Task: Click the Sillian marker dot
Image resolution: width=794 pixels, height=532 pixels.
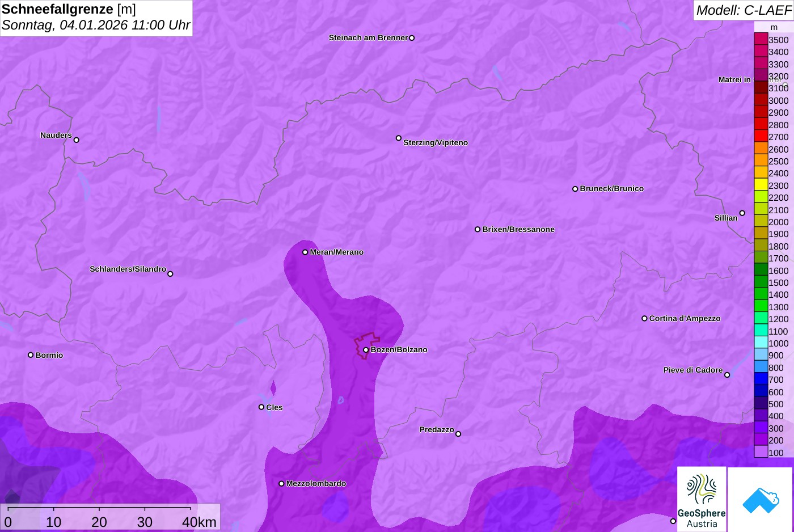Action: [x=742, y=213]
